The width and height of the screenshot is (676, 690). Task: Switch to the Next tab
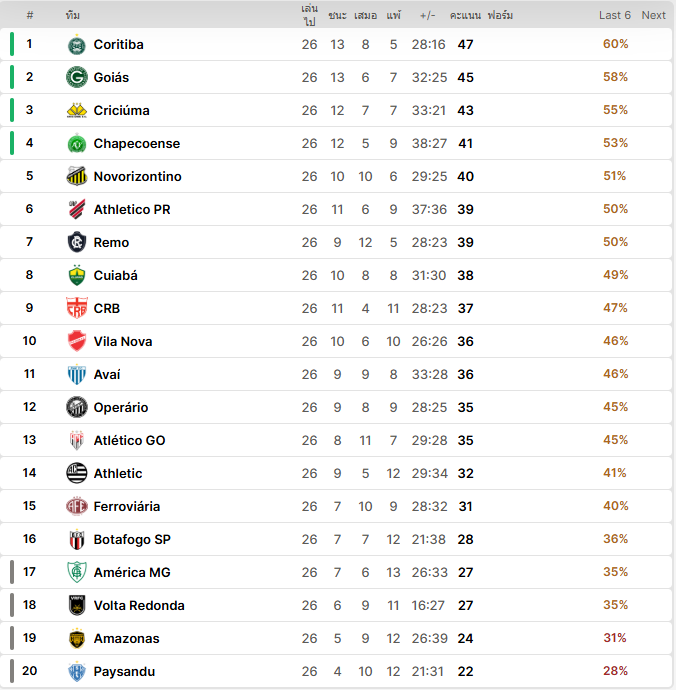tap(653, 15)
